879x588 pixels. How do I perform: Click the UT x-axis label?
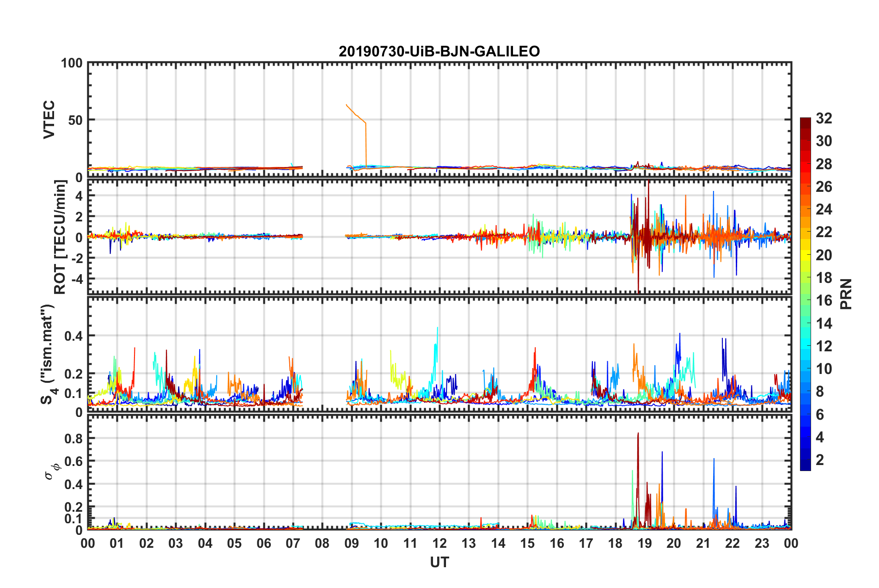point(439,562)
